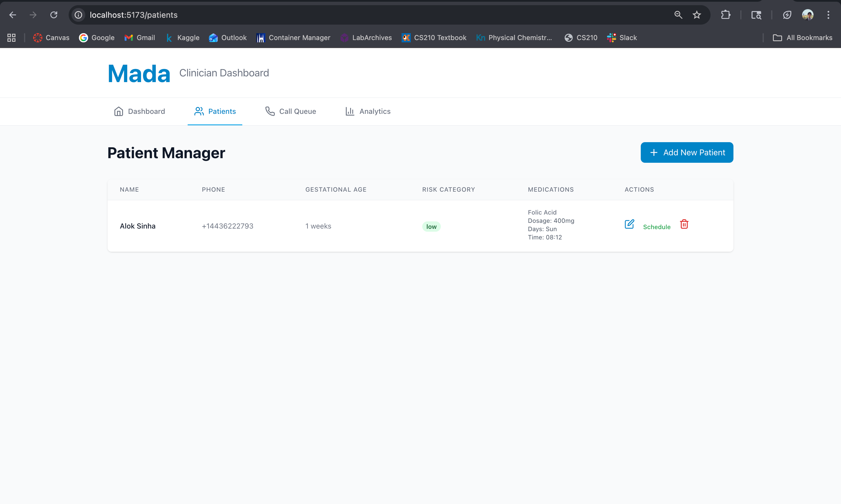Bookmark this page with the star icon

point(697,15)
